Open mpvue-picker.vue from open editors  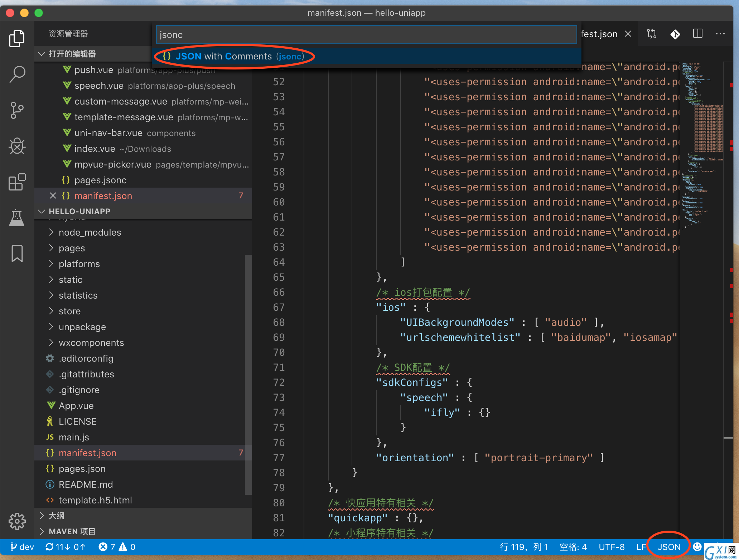point(143,165)
